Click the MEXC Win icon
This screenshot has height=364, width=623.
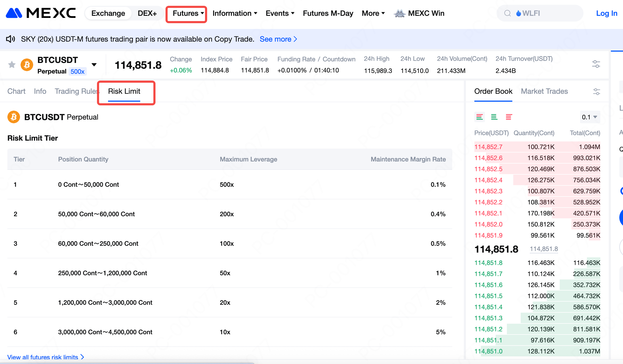(x=400, y=13)
